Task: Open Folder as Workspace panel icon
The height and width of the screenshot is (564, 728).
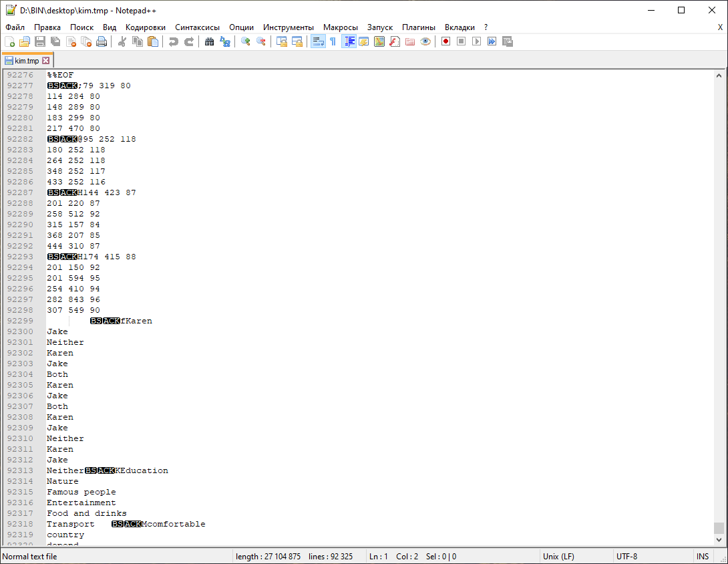Action: coord(410,42)
